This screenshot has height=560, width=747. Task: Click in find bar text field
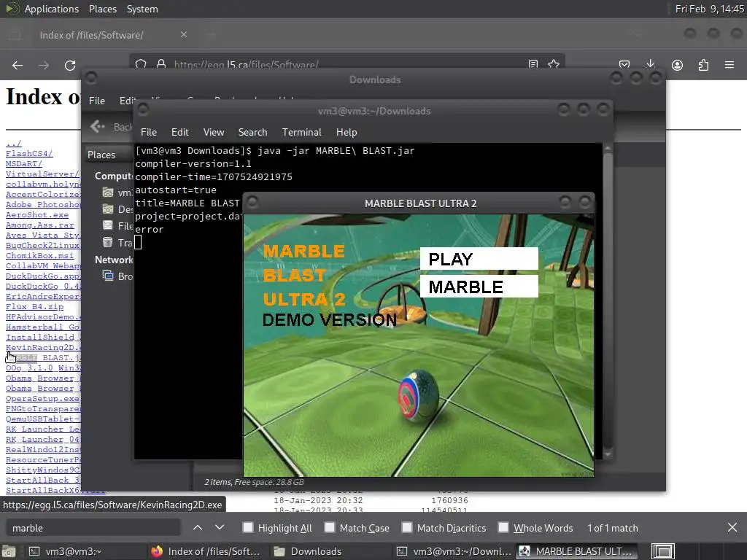[x=93, y=528]
